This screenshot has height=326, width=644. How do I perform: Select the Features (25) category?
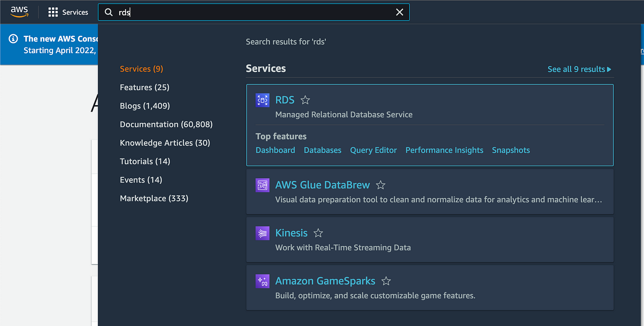click(144, 87)
